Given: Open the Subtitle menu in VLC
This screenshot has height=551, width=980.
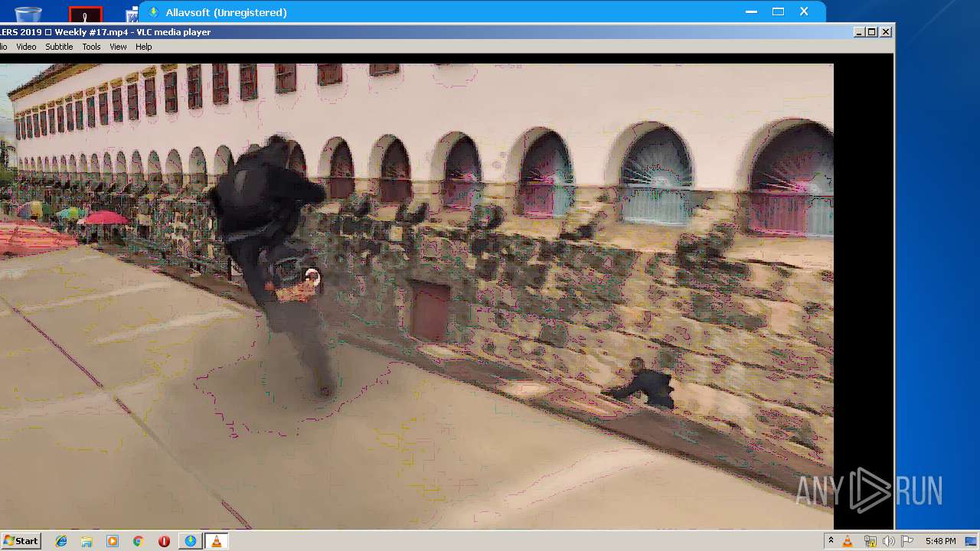Looking at the screenshot, I should coord(59,47).
